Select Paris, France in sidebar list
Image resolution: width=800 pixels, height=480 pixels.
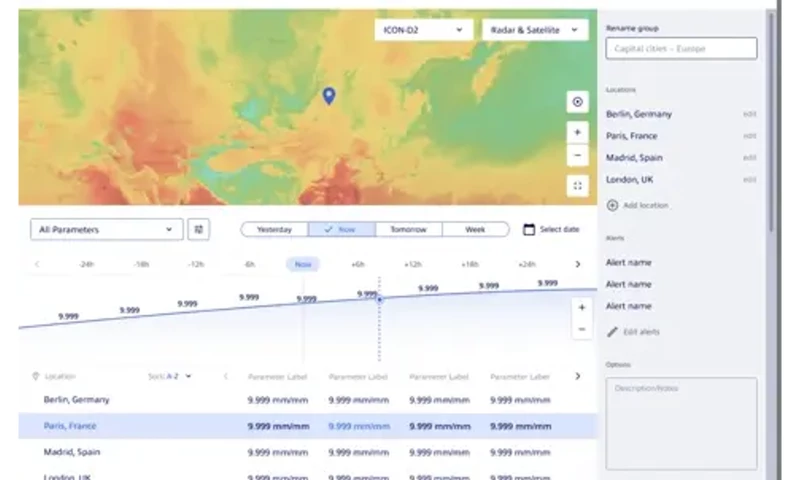pyautogui.click(x=632, y=136)
